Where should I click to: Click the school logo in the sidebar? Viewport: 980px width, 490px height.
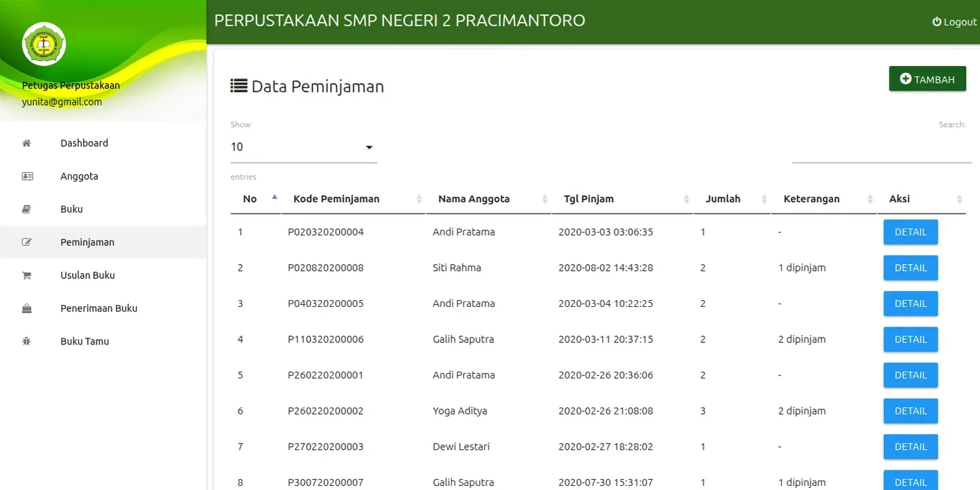(44, 44)
